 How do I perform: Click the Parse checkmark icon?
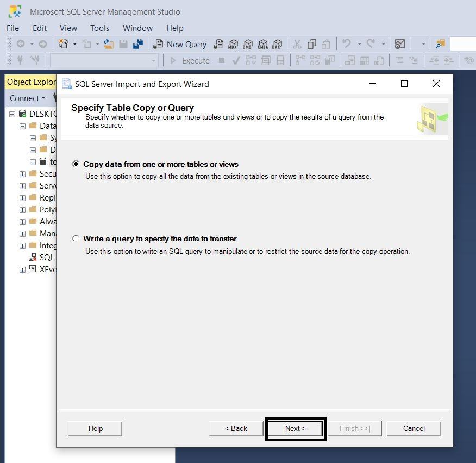(236, 61)
